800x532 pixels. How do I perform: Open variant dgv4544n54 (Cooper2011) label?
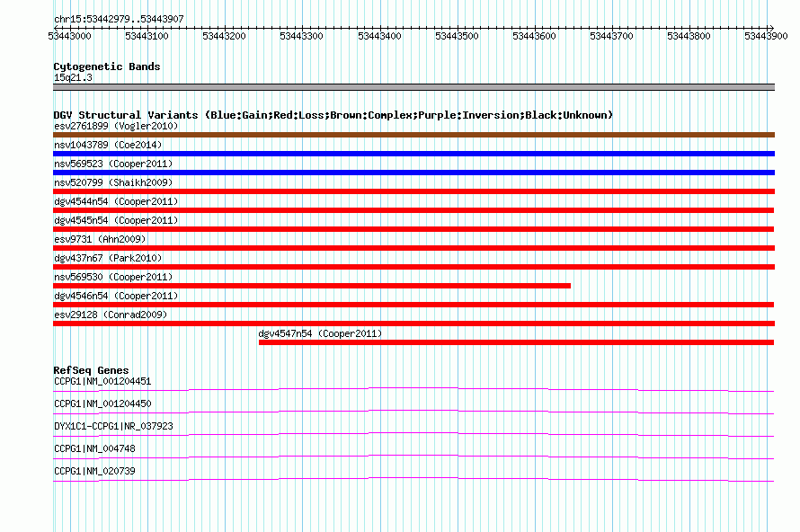pyautogui.click(x=116, y=201)
